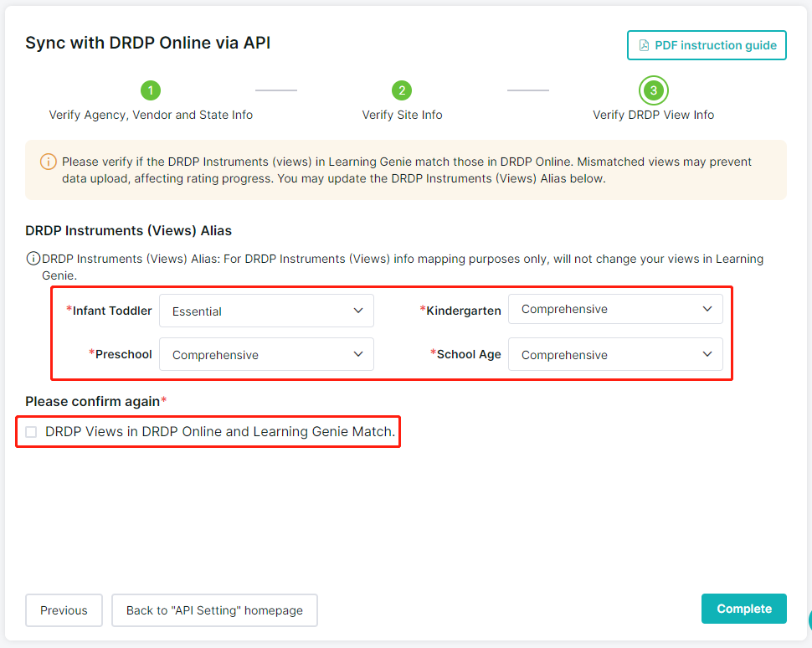Click the "Sync with DRDP Online via API" heading
This screenshot has width=812, height=648.
click(x=147, y=43)
